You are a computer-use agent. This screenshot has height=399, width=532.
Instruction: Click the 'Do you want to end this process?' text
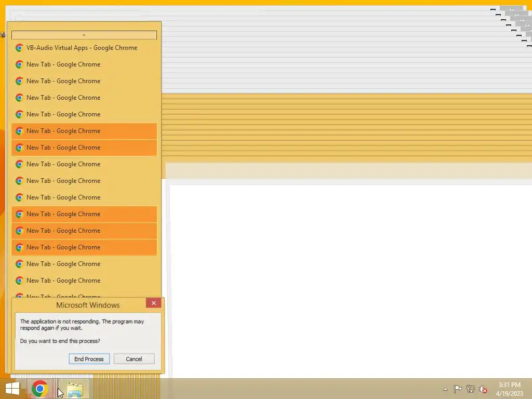(x=60, y=341)
